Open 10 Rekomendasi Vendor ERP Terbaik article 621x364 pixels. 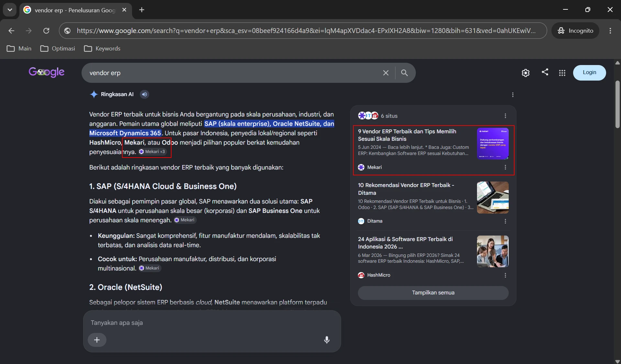(406, 189)
